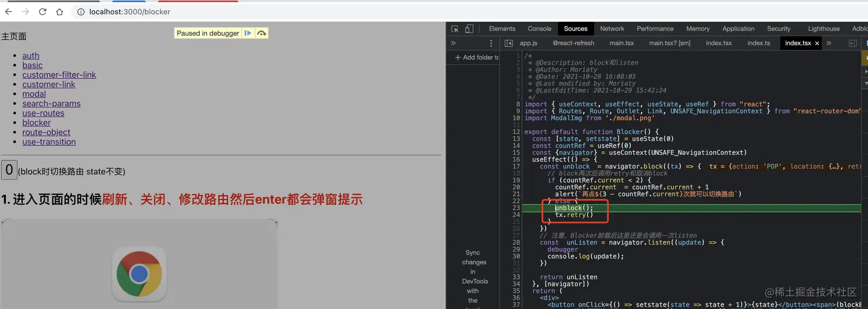Viewport: 868px width, 309px height.
Task: Open the app.js file tab
Action: (529, 43)
